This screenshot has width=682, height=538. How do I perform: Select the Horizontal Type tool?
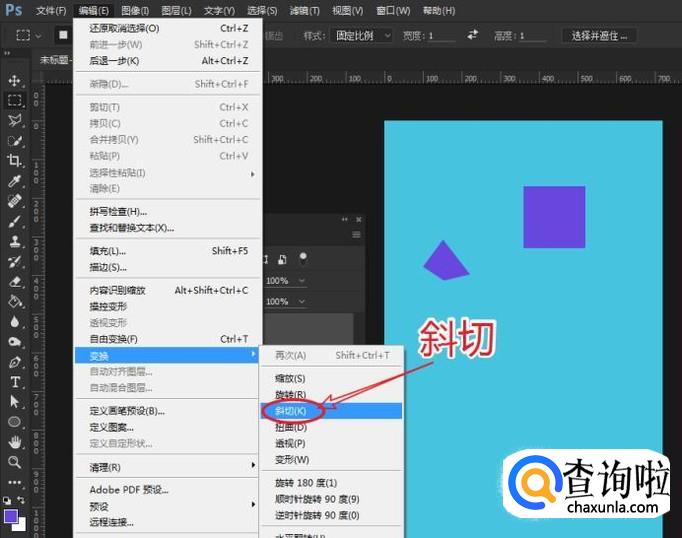[x=15, y=381]
